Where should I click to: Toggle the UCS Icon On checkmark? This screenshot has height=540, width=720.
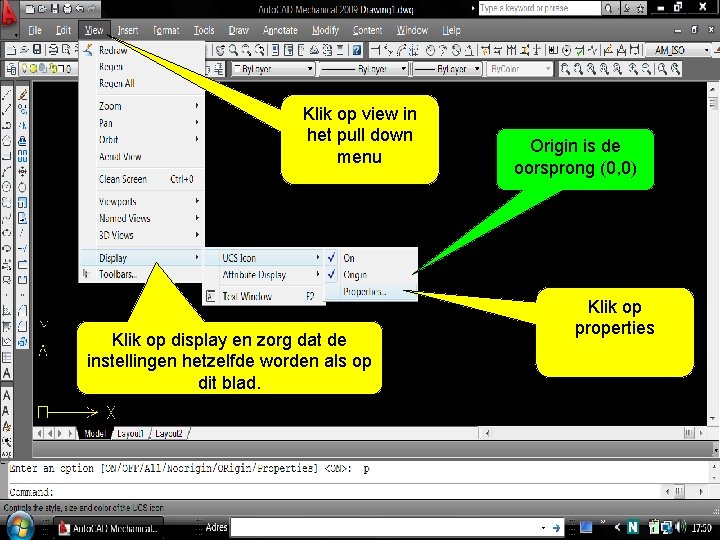(x=332, y=258)
